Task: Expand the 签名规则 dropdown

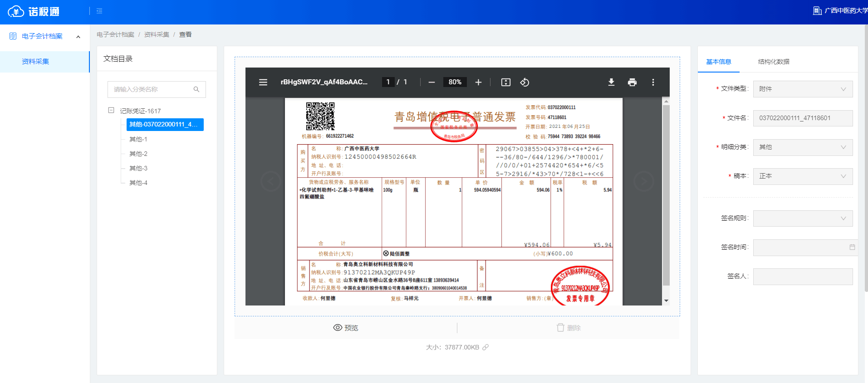Action: tap(802, 218)
